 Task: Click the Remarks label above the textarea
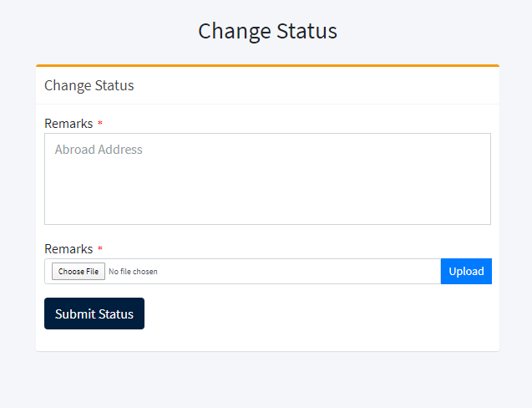(x=68, y=124)
